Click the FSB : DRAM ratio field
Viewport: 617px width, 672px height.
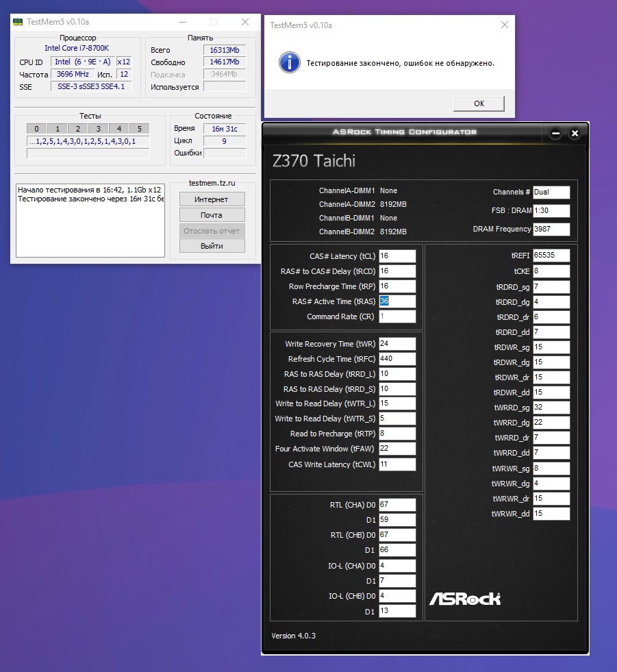tap(551, 210)
